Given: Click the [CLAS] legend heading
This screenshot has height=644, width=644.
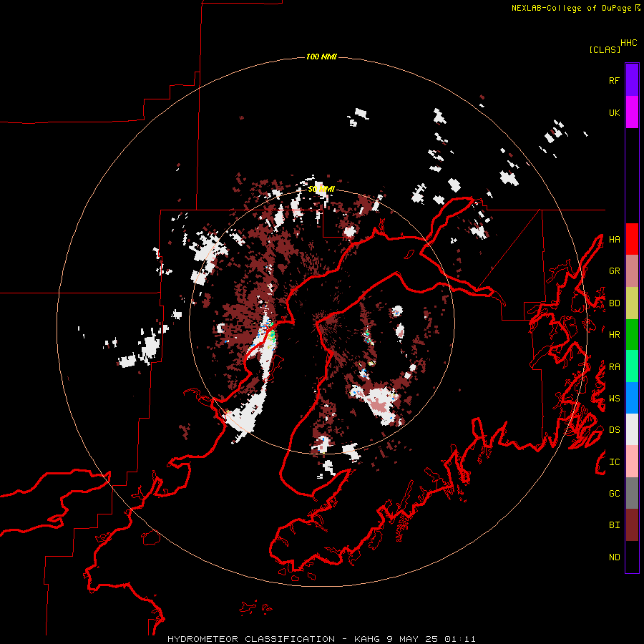Looking at the screenshot, I should [605, 49].
